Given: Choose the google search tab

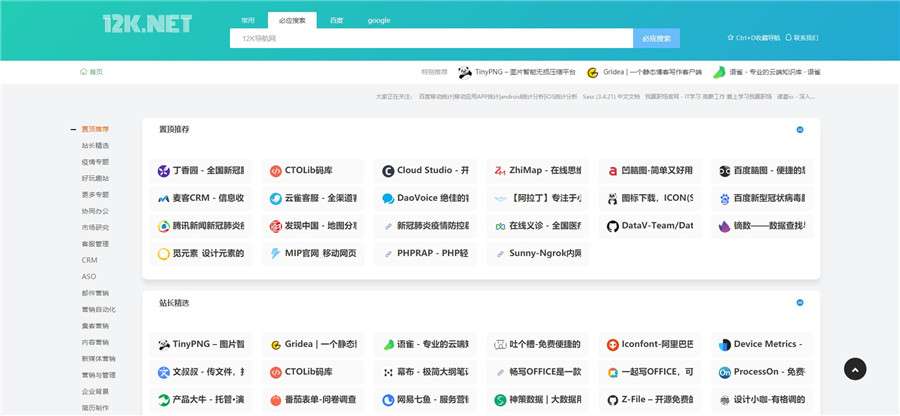Looking at the screenshot, I should pos(379,20).
